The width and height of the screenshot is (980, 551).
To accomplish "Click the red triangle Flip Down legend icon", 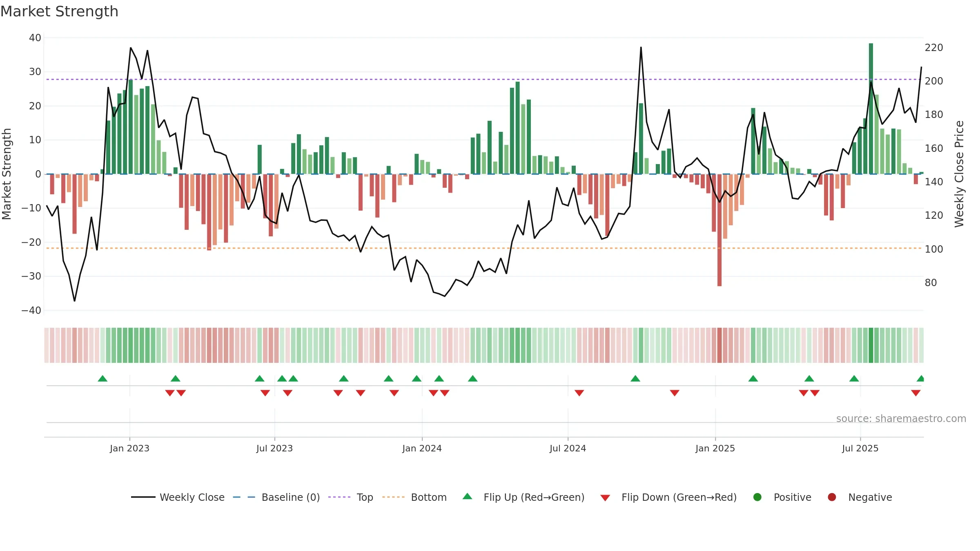I will (605, 498).
